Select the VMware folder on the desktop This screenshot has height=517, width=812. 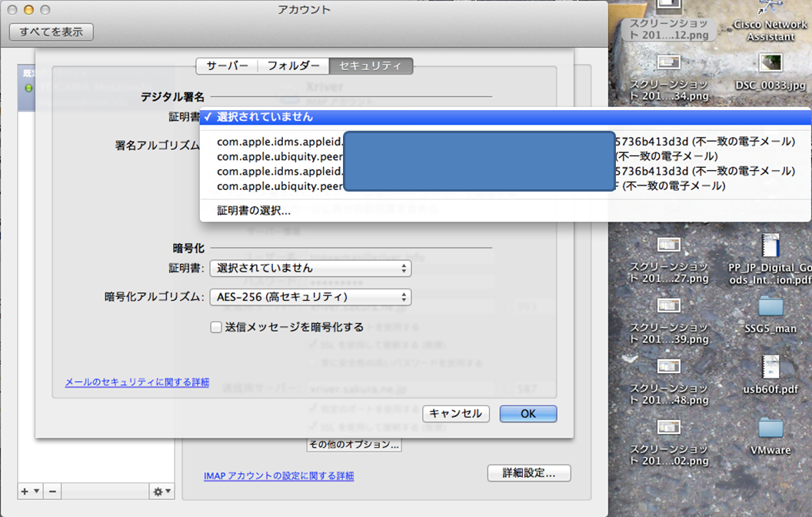click(x=770, y=429)
